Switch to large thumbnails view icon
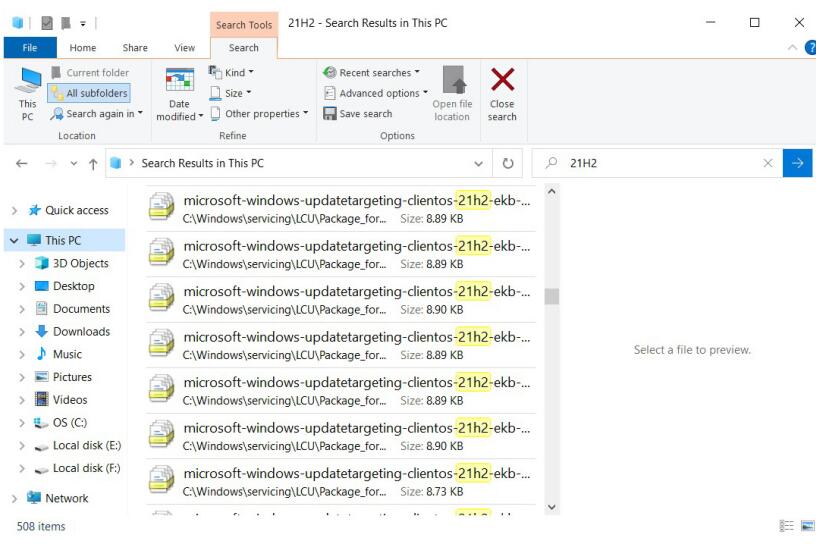Screen dimensions: 816x551 coord(807,526)
